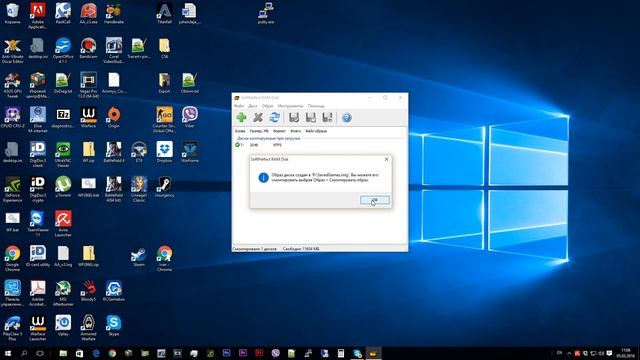This screenshot has width=640, height=360.
Task: Select the UltraVNC Viewer desktop icon
Action: (63, 154)
